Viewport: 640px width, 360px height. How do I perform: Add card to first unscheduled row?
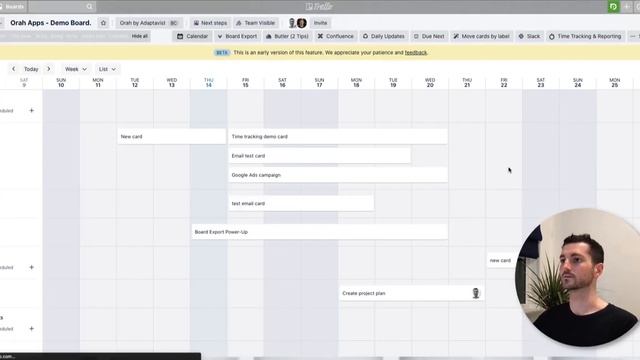(x=31, y=110)
